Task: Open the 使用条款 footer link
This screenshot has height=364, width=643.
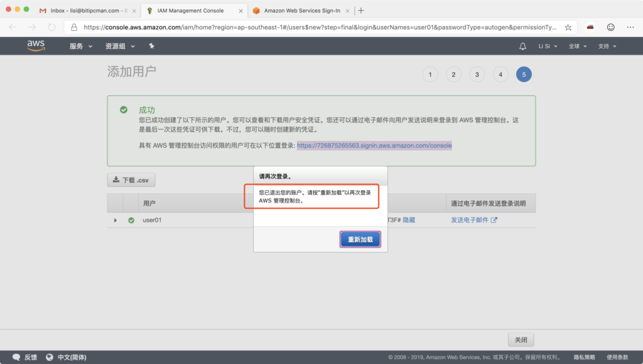Action: pyautogui.click(x=617, y=357)
